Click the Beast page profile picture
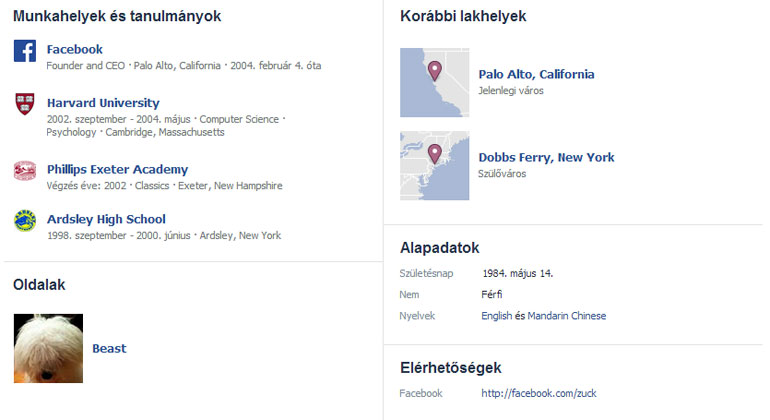The height and width of the screenshot is (420, 770). (x=48, y=349)
